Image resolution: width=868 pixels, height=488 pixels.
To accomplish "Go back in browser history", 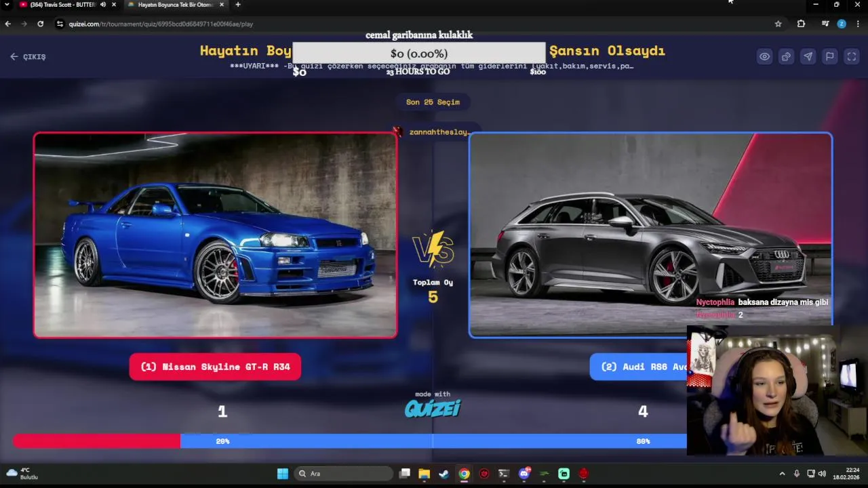I will point(8,24).
